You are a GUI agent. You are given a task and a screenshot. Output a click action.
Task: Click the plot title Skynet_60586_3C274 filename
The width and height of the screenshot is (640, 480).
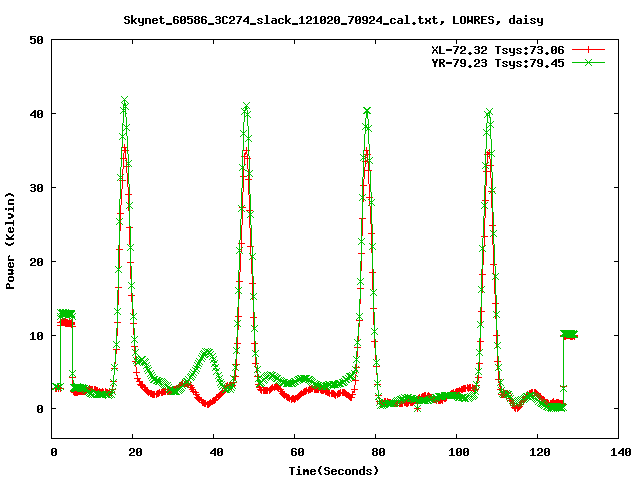point(281,20)
